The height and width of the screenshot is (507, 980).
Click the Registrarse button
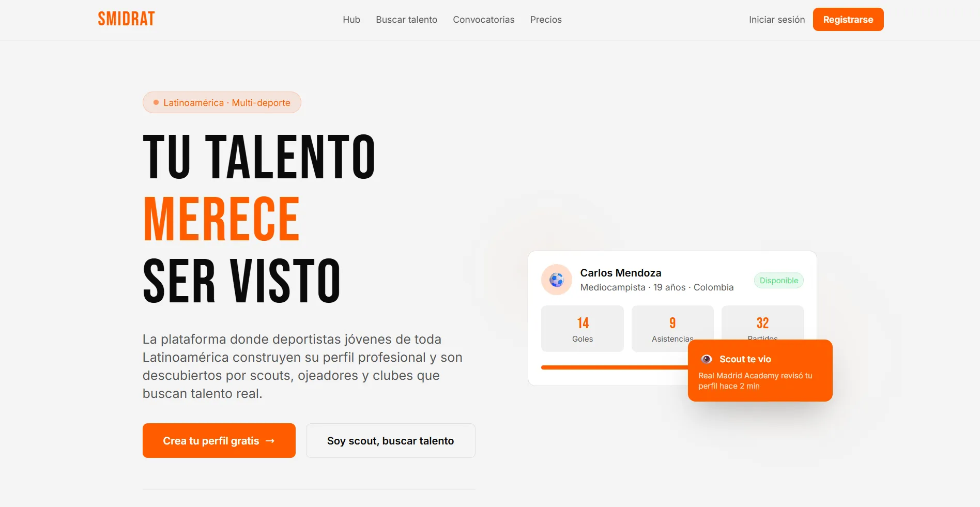click(x=848, y=20)
